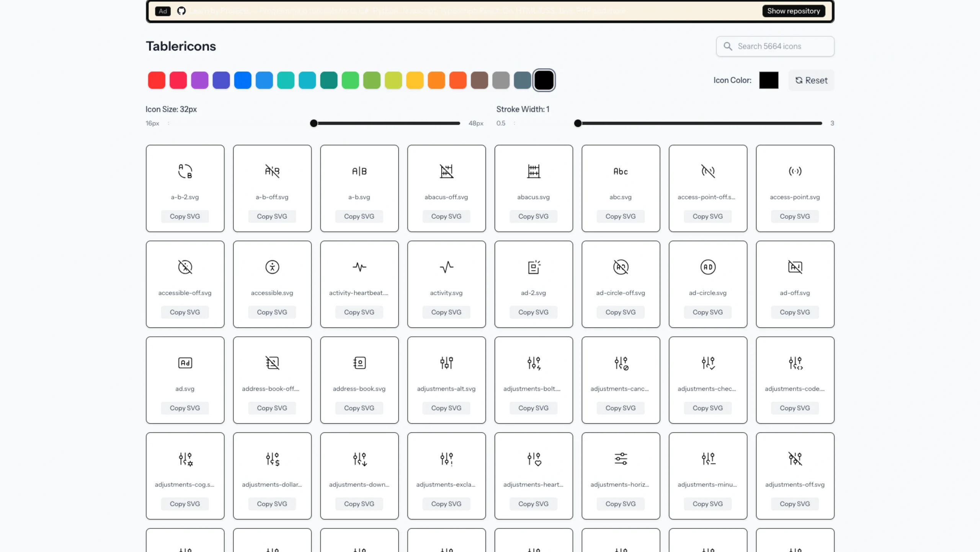This screenshot has height=552, width=980.
Task: Select the access-point icon
Action: pyautogui.click(x=795, y=171)
